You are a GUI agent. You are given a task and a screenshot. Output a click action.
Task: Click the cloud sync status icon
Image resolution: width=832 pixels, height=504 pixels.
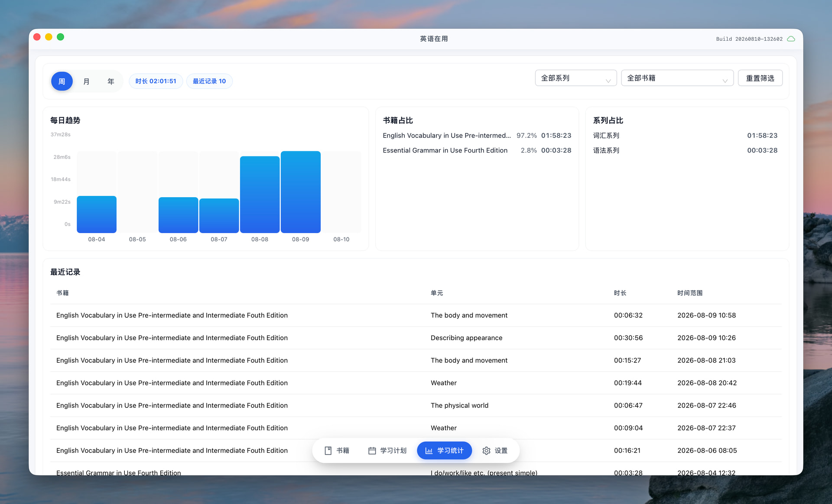coord(791,39)
